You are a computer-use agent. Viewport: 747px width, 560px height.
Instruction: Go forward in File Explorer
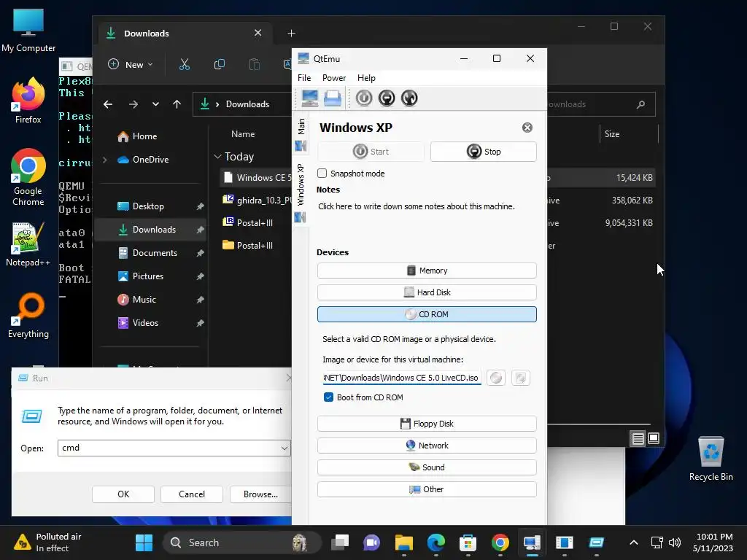(133, 104)
